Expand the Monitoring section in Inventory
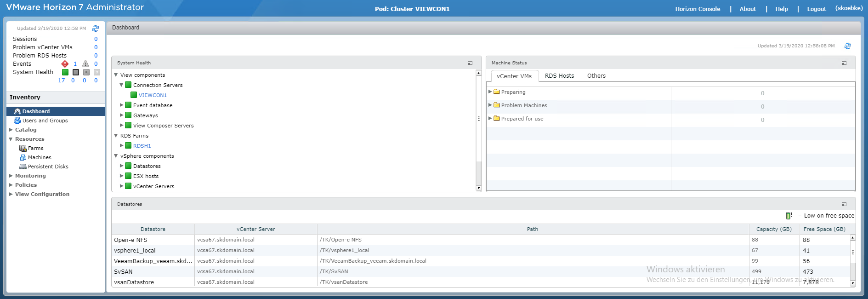868x299 pixels. (11, 176)
